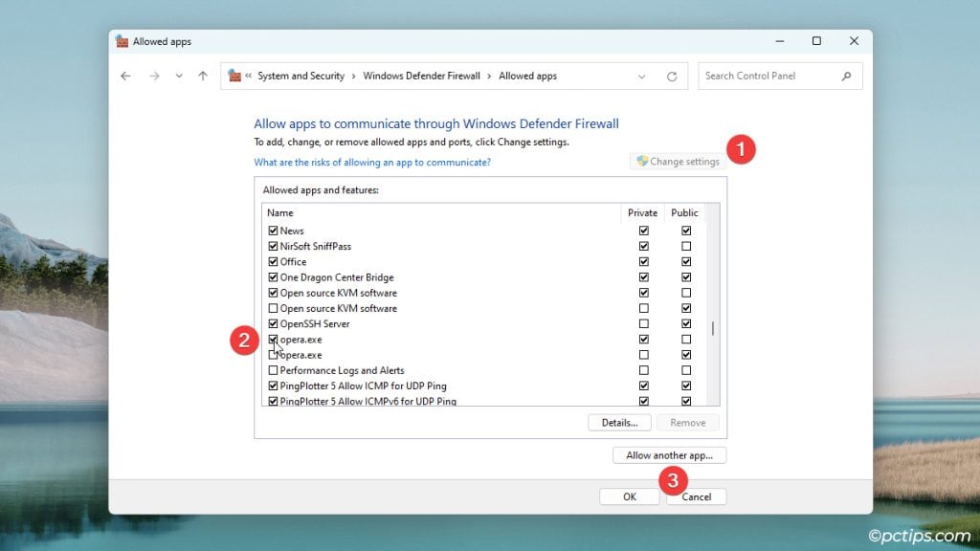Check Public access for Performance Logs and Alerts
Screen dimensions: 980x551
tap(685, 370)
